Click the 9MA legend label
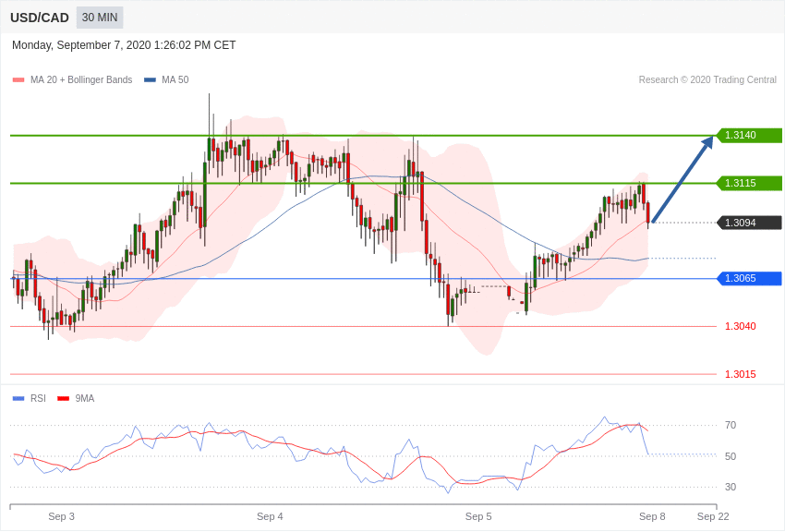 [85, 398]
